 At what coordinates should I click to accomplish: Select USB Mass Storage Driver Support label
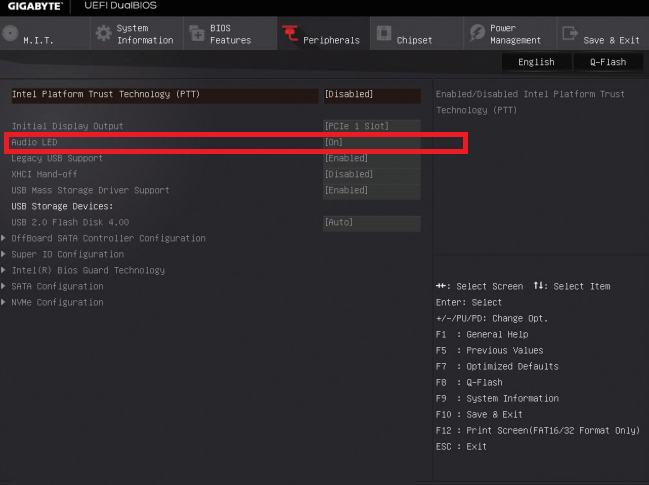[x=90, y=190]
